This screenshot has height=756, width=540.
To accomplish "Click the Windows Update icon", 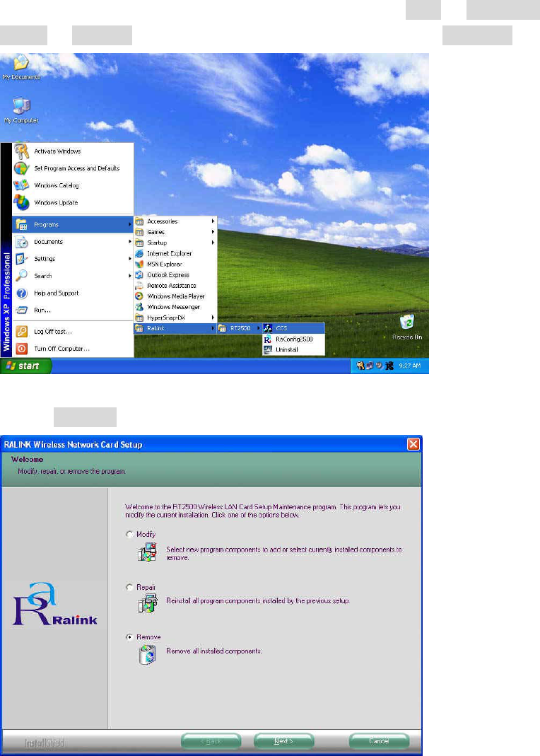I will tap(22, 202).
